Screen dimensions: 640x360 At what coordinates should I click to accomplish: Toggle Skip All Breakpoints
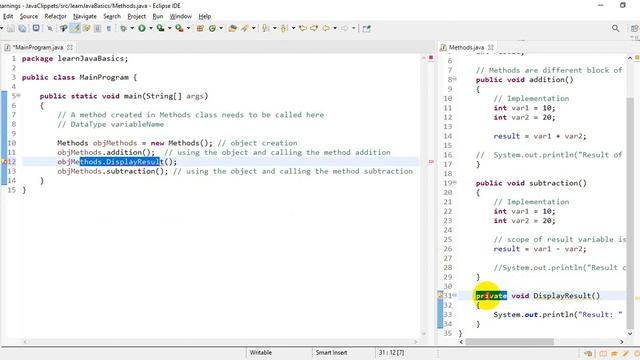pos(50,28)
